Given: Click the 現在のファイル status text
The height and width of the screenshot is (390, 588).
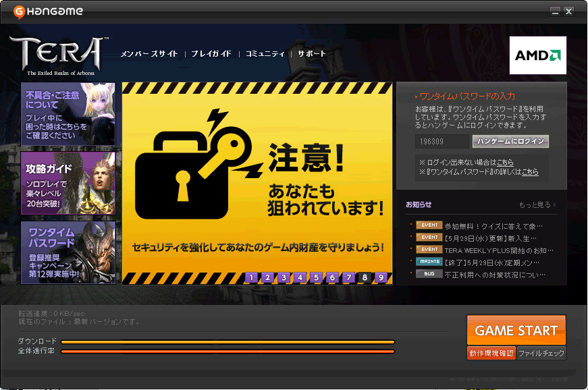Looking at the screenshot, I should click(x=79, y=321).
